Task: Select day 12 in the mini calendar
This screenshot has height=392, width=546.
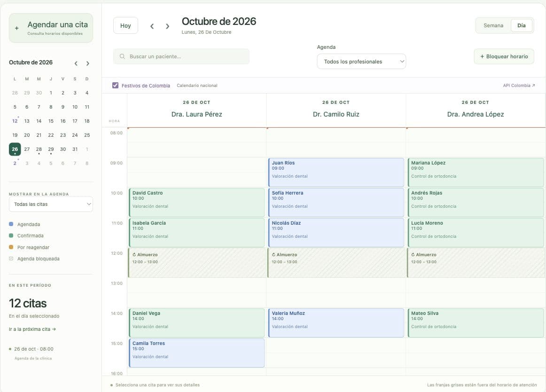Action: (15, 121)
